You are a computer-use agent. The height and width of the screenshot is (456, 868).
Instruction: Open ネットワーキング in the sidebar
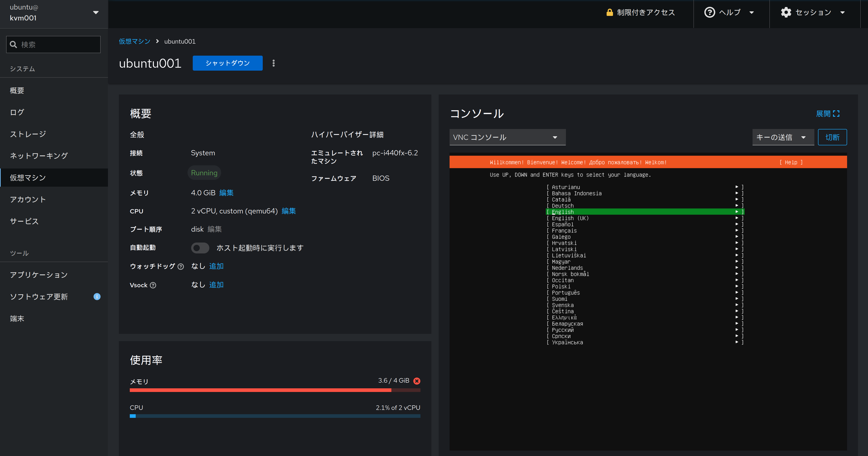click(54, 156)
